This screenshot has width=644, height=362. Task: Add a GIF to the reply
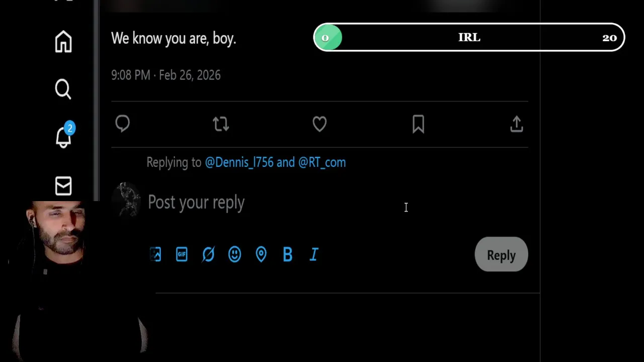182,254
